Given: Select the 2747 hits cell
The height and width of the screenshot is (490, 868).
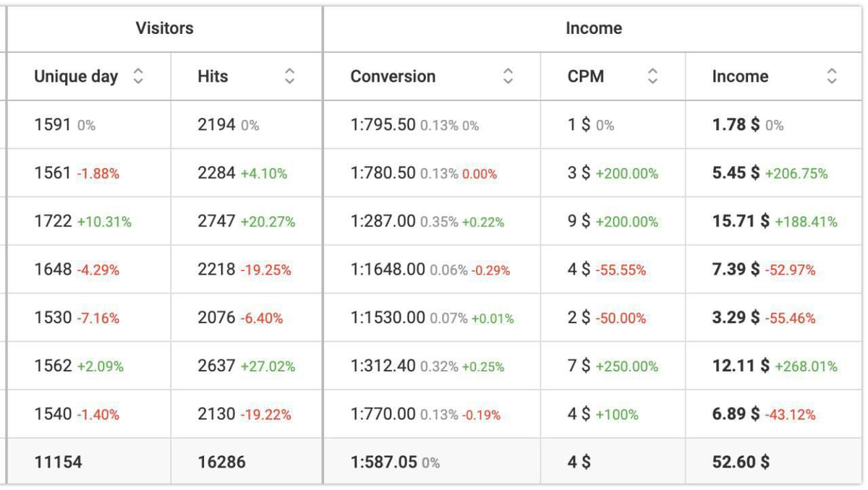Looking at the screenshot, I should click(216, 222).
